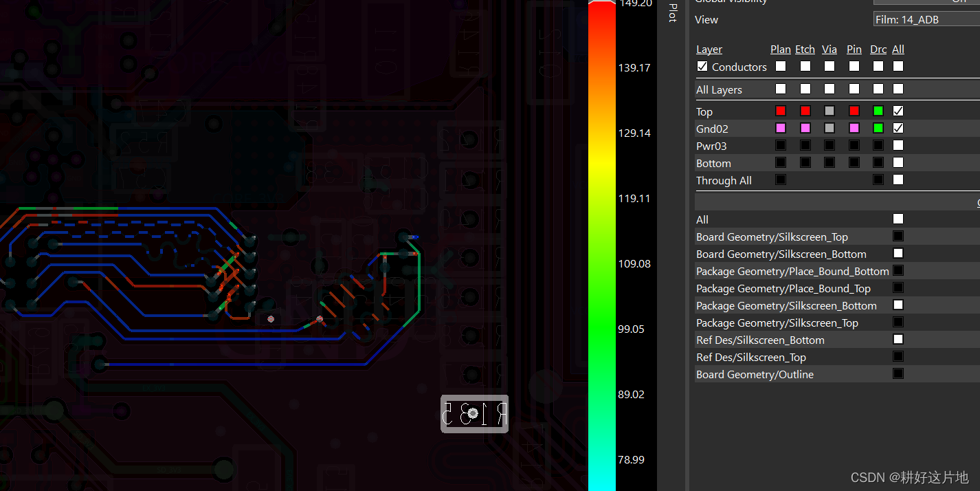Toggle the red Pin swatch on Top layer
This screenshot has height=491, width=980.
854,110
